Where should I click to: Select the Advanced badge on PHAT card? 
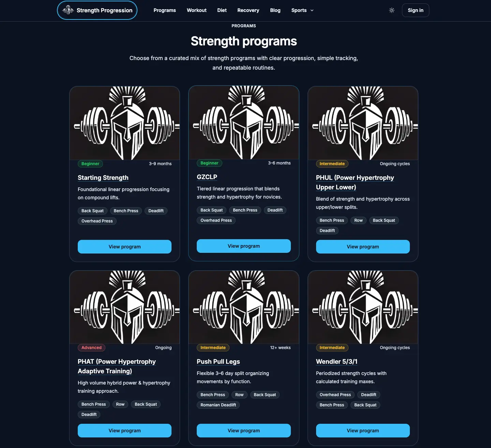(91, 348)
